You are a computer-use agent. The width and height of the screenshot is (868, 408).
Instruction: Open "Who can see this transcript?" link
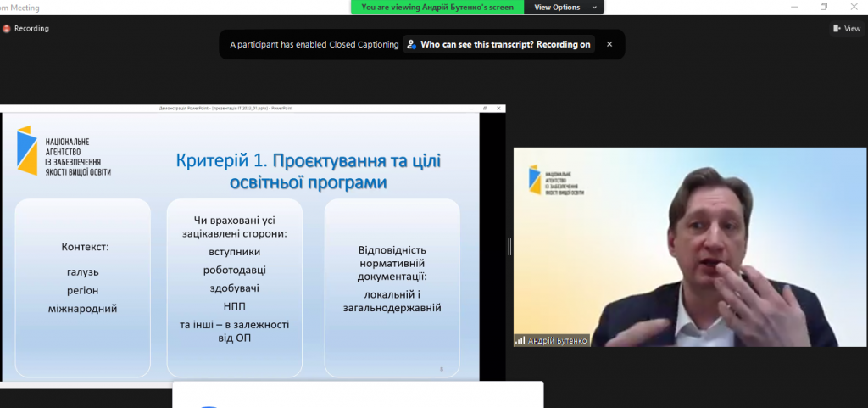pyautogui.click(x=498, y=45)
